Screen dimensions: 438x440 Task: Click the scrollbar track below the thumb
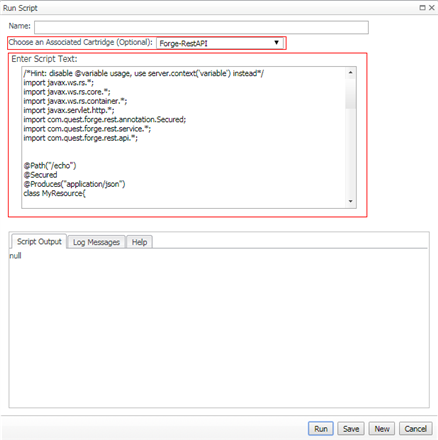tap(351, 153)
